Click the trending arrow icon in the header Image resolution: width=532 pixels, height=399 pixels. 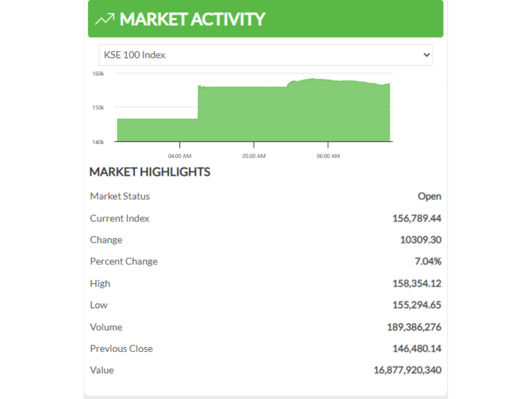click(105, 19)
